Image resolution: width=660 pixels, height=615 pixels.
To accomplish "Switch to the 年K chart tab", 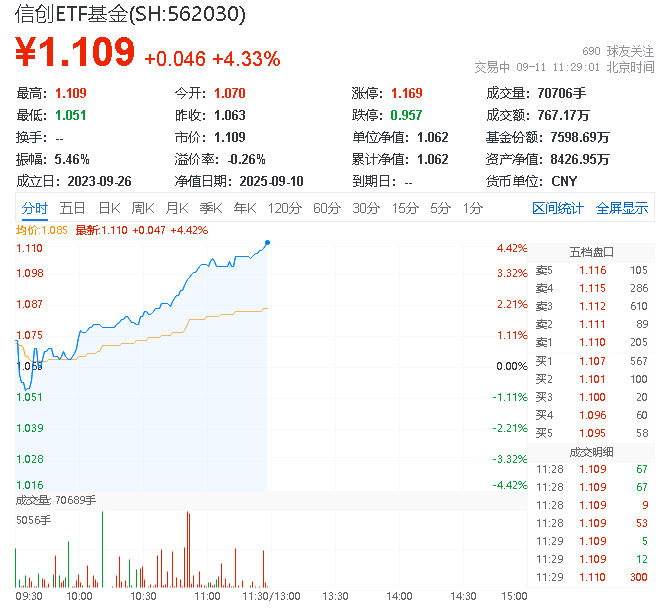I will (x=245, y=208).
